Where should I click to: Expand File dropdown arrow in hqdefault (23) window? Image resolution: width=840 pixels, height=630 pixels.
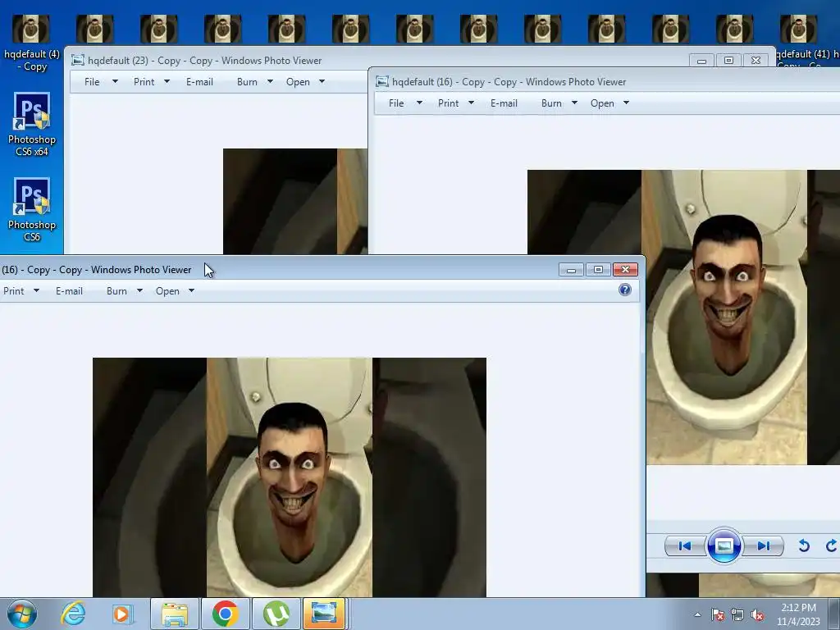coord(115,82)
